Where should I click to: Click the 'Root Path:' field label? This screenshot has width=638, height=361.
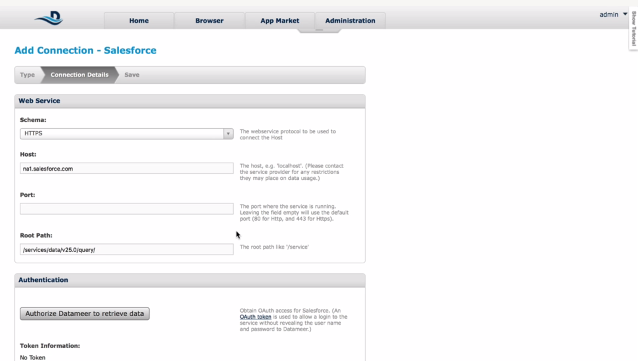tap(36, 235)
